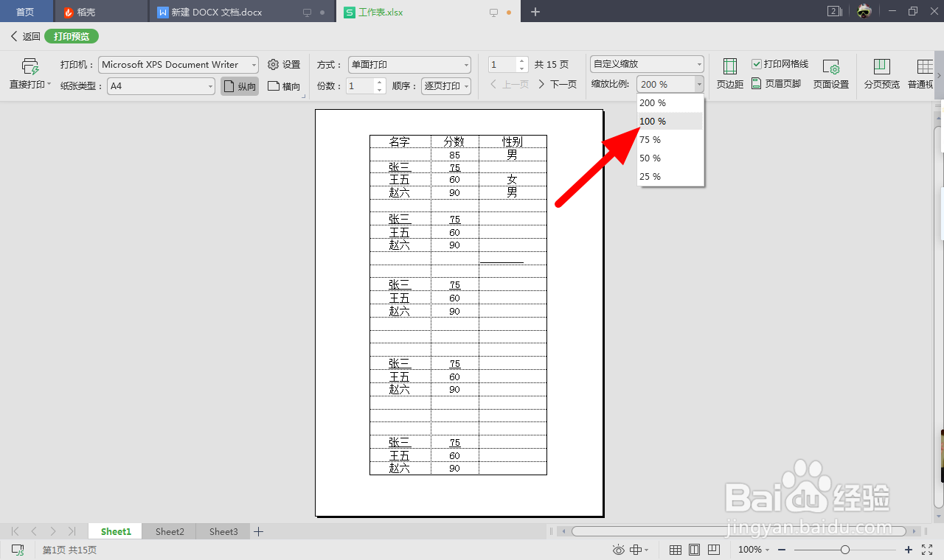
Task: Open 页面设置 page setup dialog
Action: coord(831,73)
